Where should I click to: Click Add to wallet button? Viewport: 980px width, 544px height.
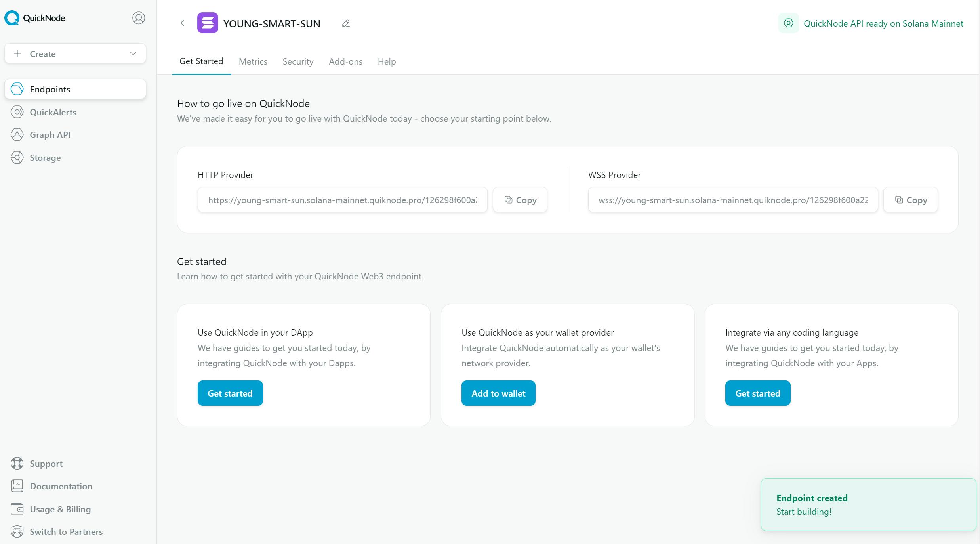[498, 393]
